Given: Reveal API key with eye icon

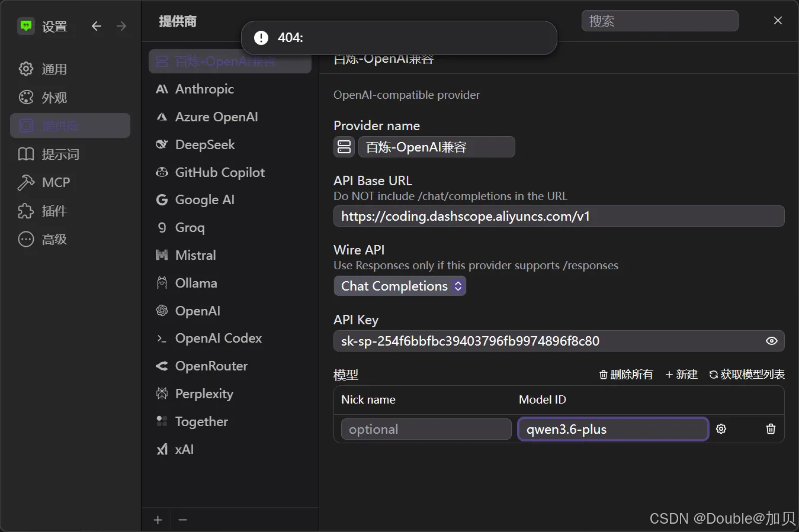Looking at the screenshot, I should [x=771, y=341].
